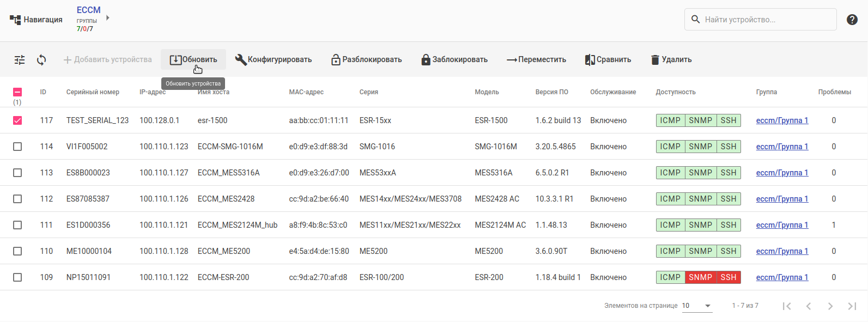
Task: Open the items per page dropdown
Action: [x=697, y=306]
